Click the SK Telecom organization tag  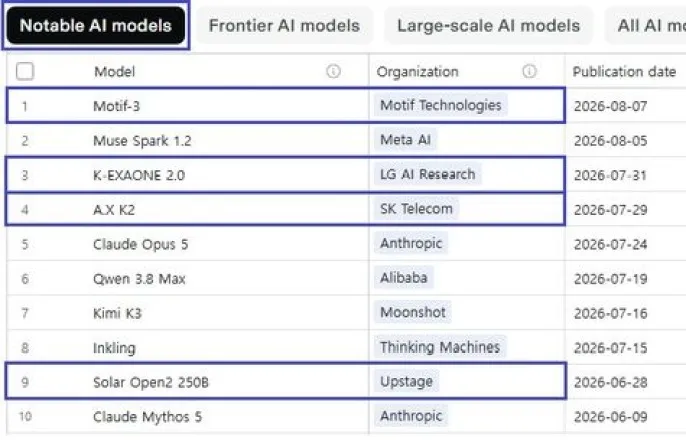(x=416, y=209)
